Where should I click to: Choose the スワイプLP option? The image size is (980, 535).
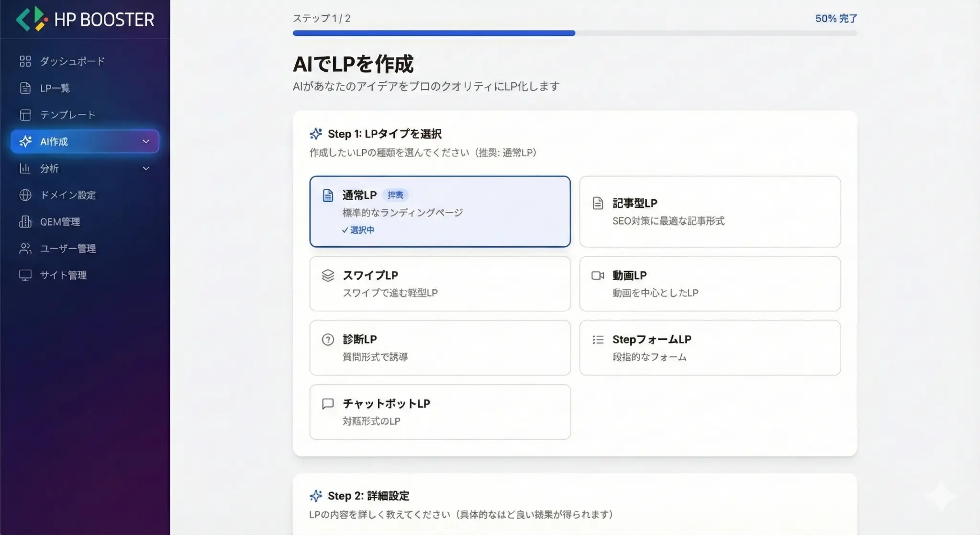(x=440, y=284)
